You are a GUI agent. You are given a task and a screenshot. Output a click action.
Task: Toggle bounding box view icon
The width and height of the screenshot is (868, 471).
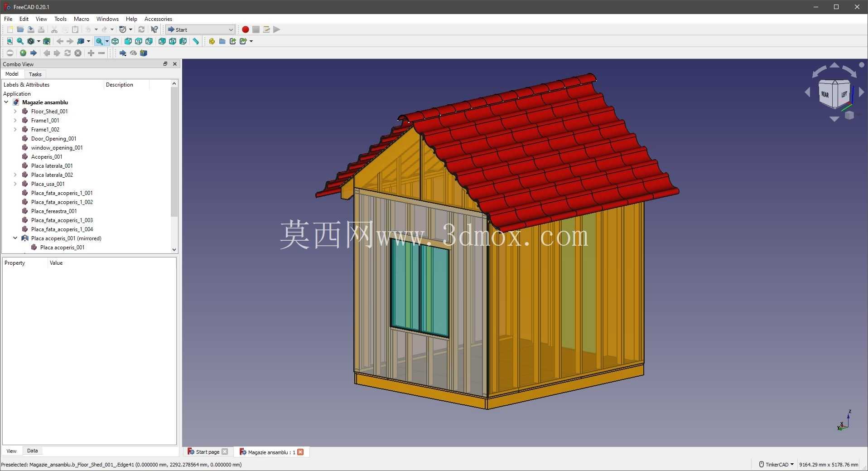point(47,41)
